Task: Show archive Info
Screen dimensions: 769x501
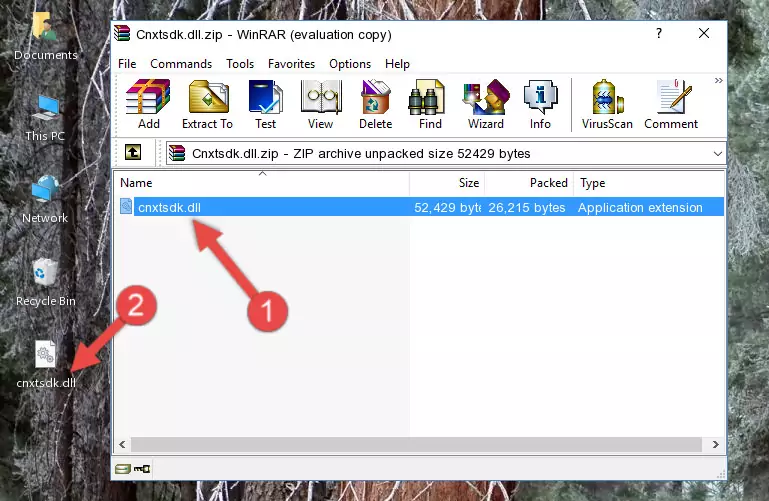Action: point(540,104)
